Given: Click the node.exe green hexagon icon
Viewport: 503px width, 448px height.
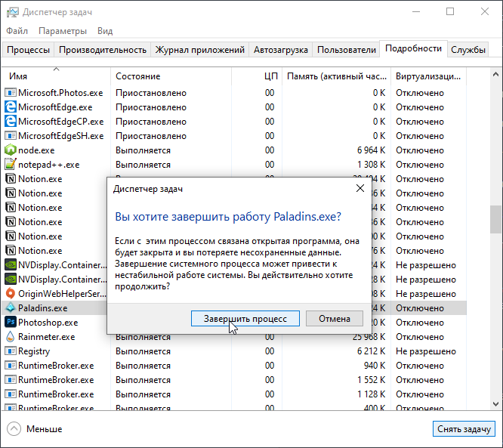Looking at the screenshot, I should (11, 150).
